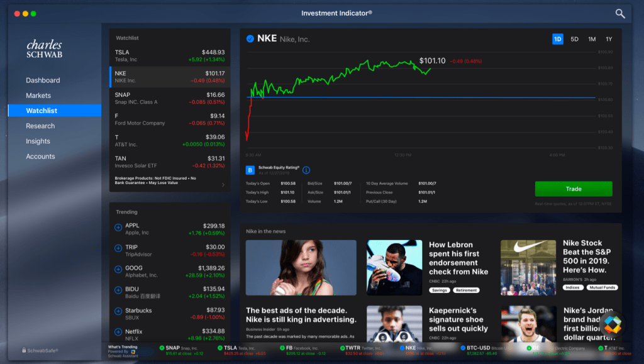Click the $101.10 price label on chart
The width and height of the screenshot is (644, 364).
click(x=432, y=61)
